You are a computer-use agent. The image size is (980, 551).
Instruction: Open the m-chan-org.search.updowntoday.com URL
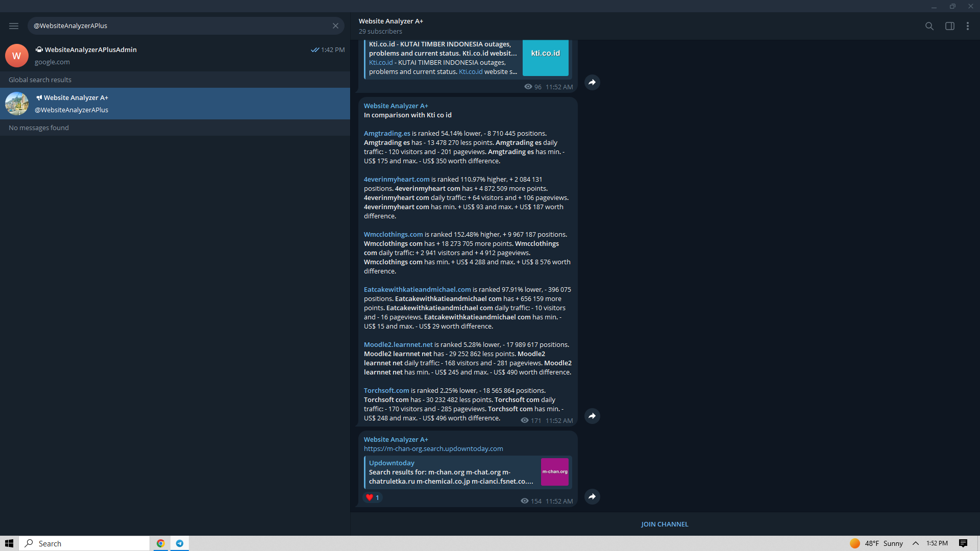[x=433, y=449]
